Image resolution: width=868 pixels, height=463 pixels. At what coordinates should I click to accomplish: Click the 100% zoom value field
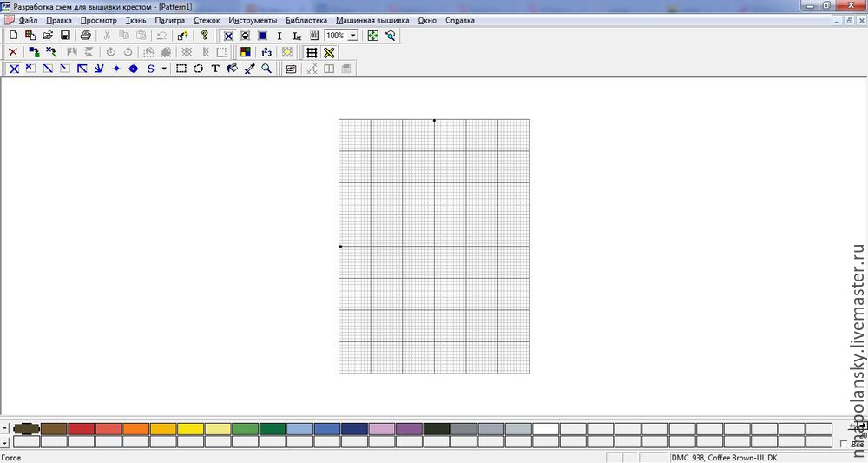tap(335, 36)
